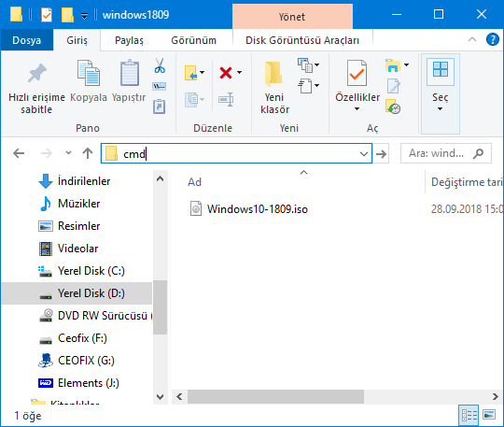Screen dimensions: 504x427
Task: Expand the Easy access dropdown arrow
Action: click(x=317, y=86)
